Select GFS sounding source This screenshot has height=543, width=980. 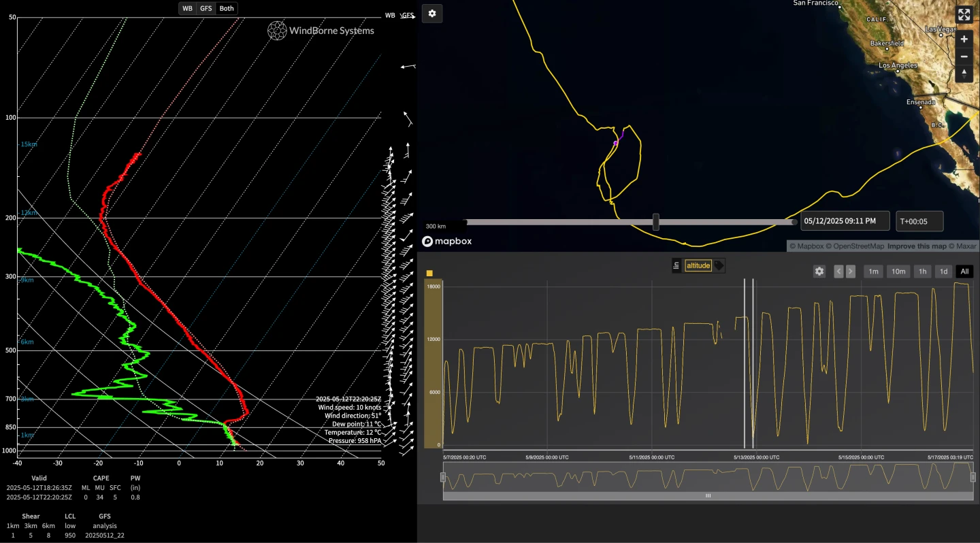click(206, 9)
